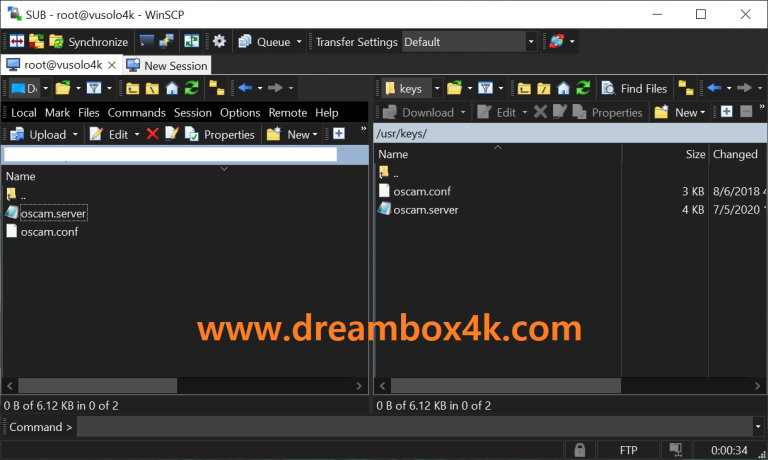This screenshot has height=460, width=768.
Task: Click local rename icon
Action: (x=172, y=134)
